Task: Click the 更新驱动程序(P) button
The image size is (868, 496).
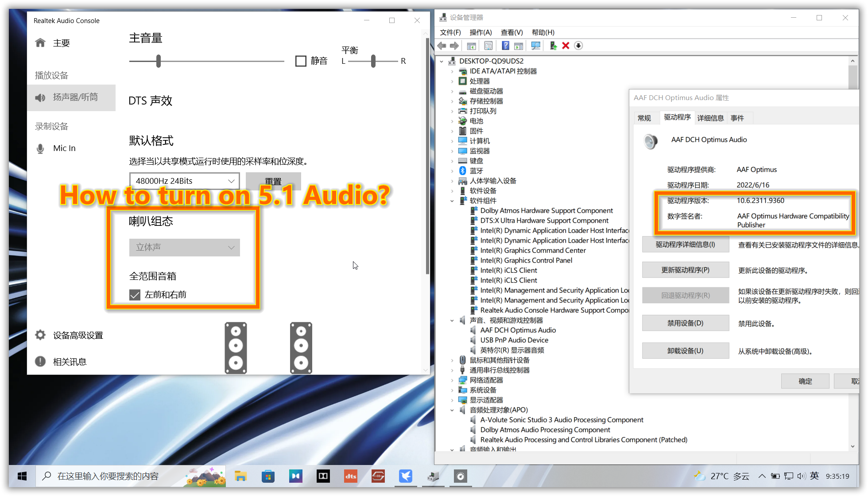Action: (x=686, y=270)
